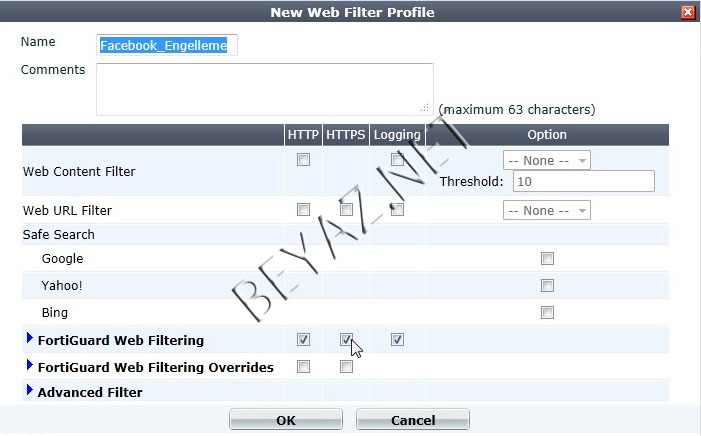The height and width of the screenshot is (436, 701).
Task: Enable HTTP for FortiGuard Web Filtering Overrides
Action: (303, 367)
